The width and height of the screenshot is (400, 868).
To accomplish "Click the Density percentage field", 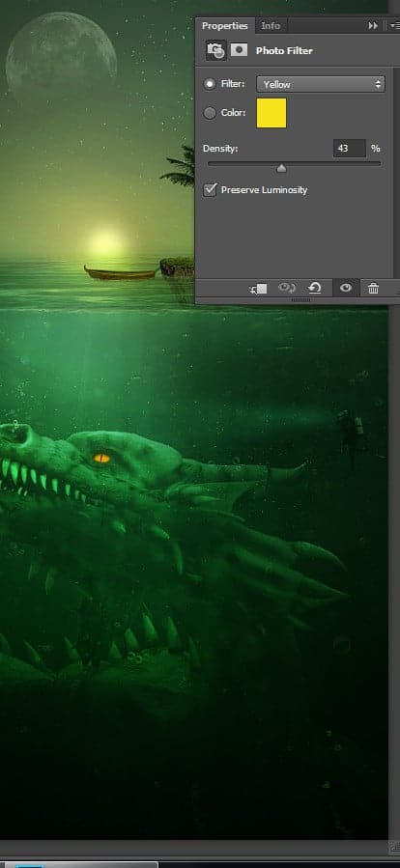I will tap(349, 149).
